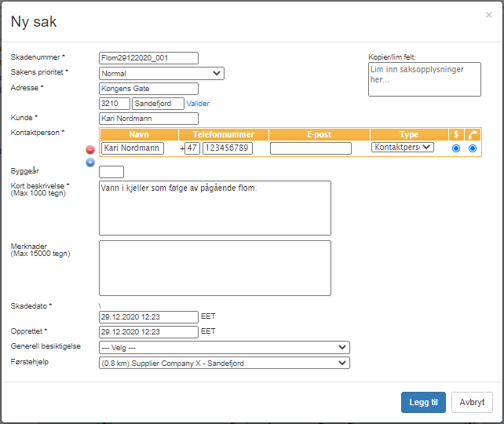Click the Avbryt button

tap(472, 402)
